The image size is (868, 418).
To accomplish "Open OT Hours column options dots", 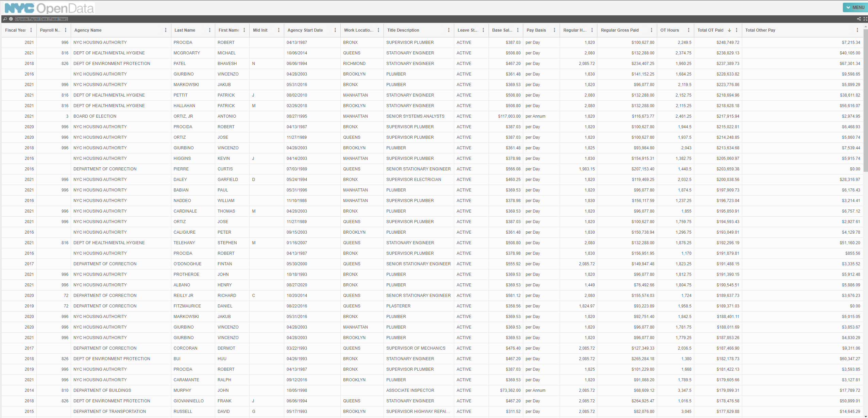I will 688,30.
